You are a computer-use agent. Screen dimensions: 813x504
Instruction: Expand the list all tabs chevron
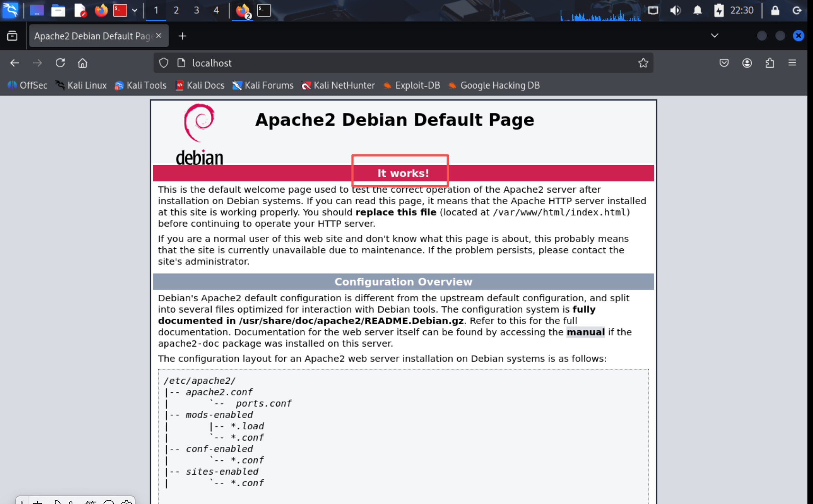pyautogui.click(x=715, y=36)
